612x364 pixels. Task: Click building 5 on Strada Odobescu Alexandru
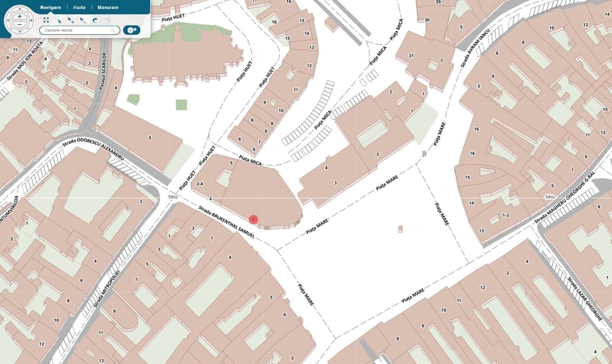[150, 138]
